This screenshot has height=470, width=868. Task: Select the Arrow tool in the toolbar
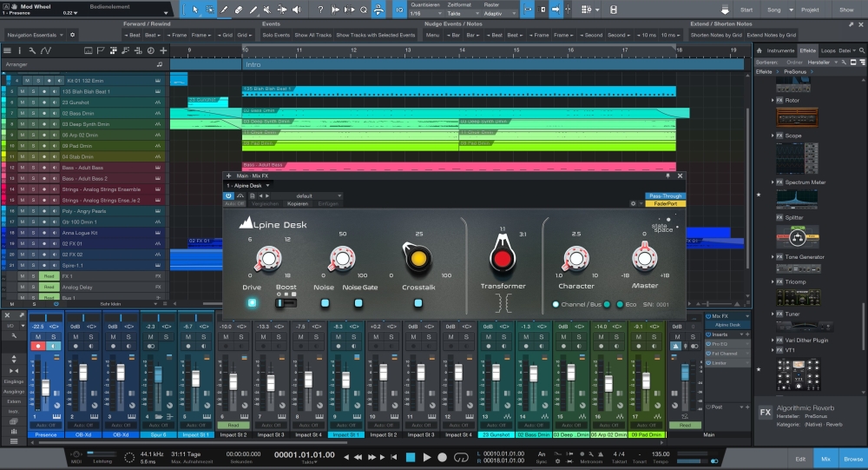pyautogui.click(x=194, y=10)
